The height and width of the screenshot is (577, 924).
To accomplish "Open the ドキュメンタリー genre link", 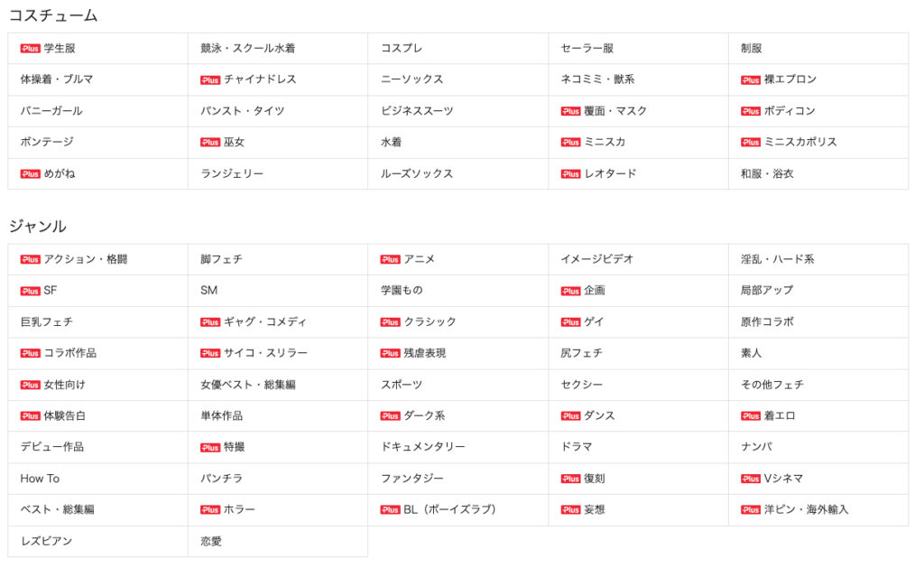I will pyautogui.click(x=423, y=448).
